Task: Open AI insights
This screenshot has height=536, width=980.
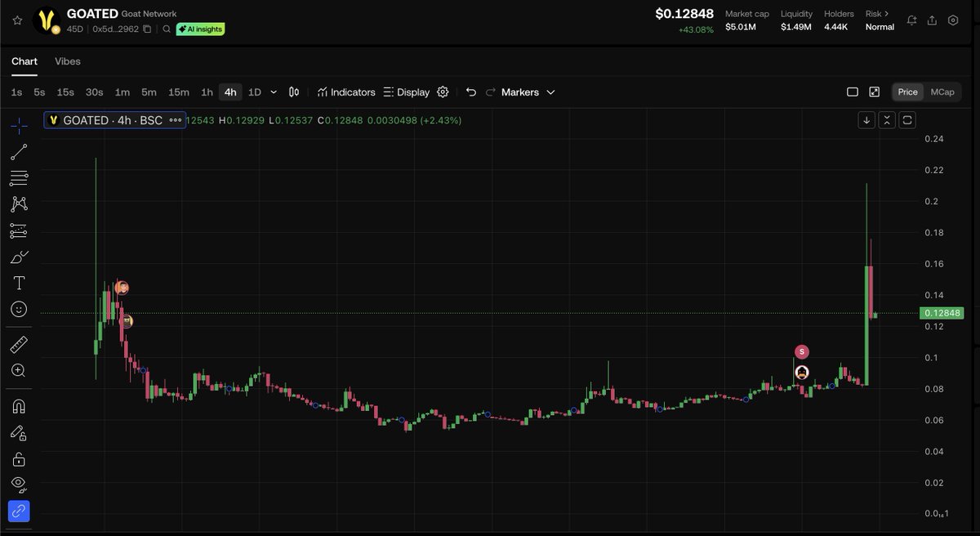Action: point(200,29)
